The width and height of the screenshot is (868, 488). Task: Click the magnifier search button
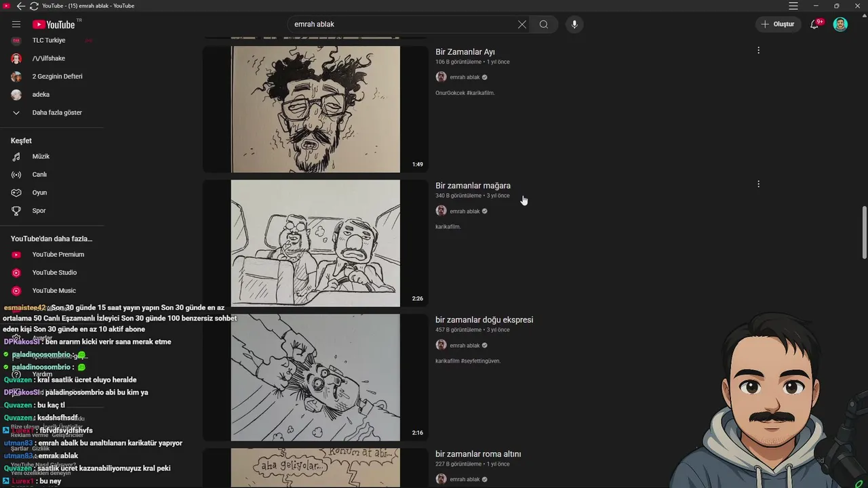(544, 24)
